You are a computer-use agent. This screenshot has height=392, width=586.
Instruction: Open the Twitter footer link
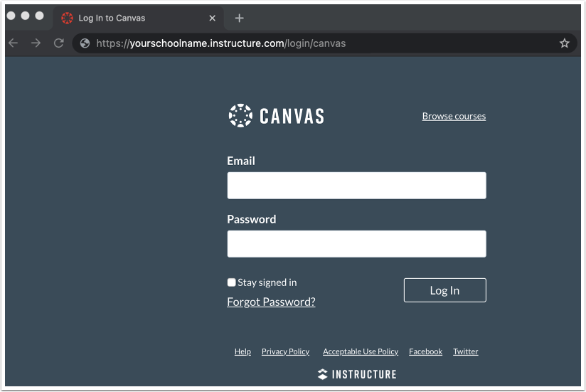pyautogui.click(x=465, y=351)
